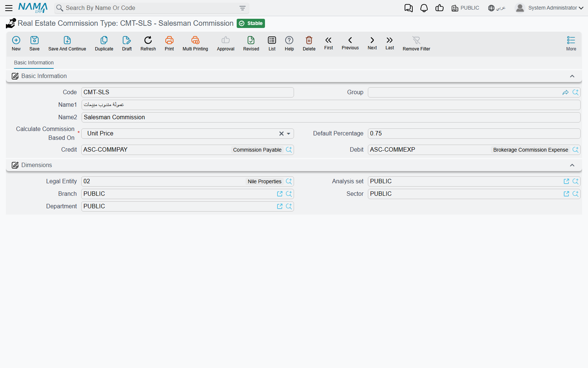Duplicate this record
Screen dimensions: 588x368
pyautogui.click(x=104, y=43)
